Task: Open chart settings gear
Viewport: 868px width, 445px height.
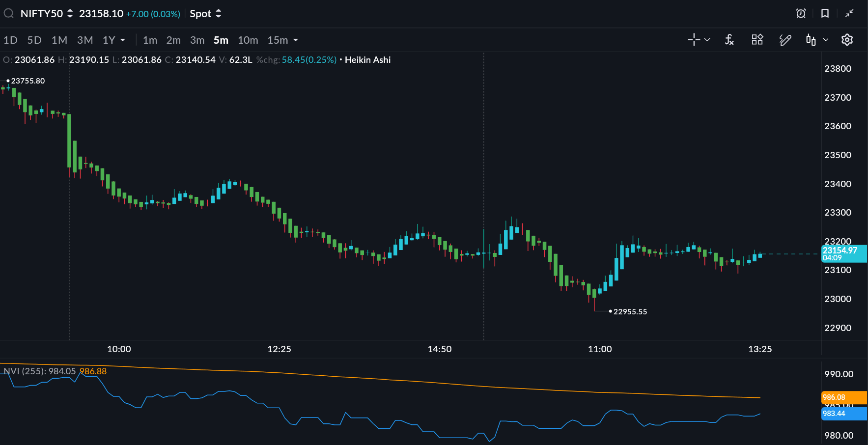Action: (x=847, y=40)
